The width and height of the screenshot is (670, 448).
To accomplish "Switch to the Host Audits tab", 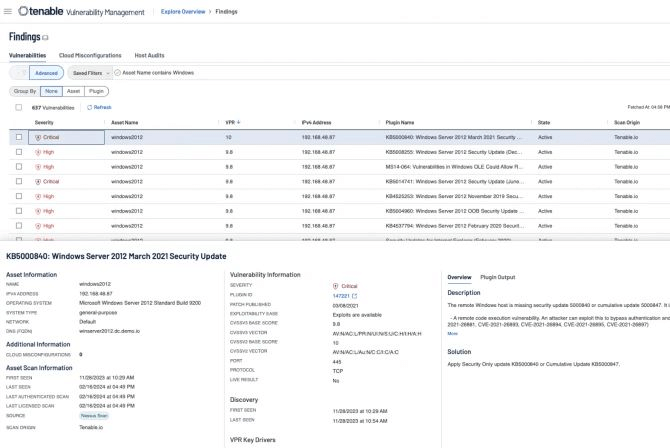I will (149, 56).
